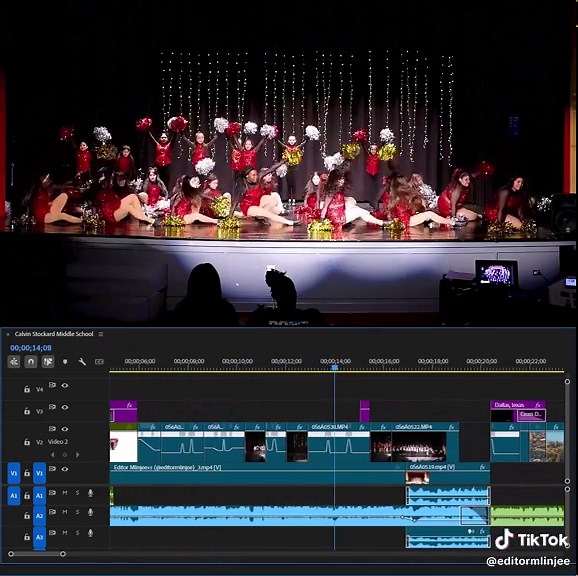Hide track V1 with eye icon
This screenshot has height=576, width=578.
click(65, 469)
